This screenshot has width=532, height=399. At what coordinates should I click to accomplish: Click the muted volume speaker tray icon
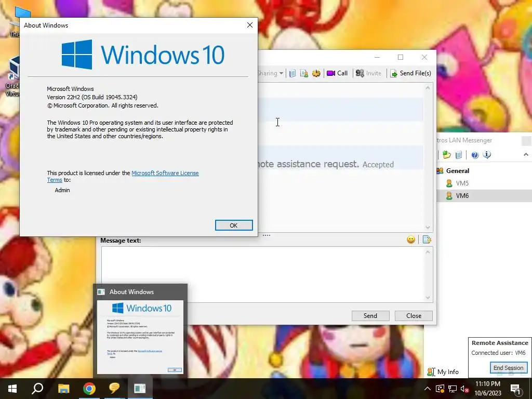pyautogui.click(x=465, y=389)
